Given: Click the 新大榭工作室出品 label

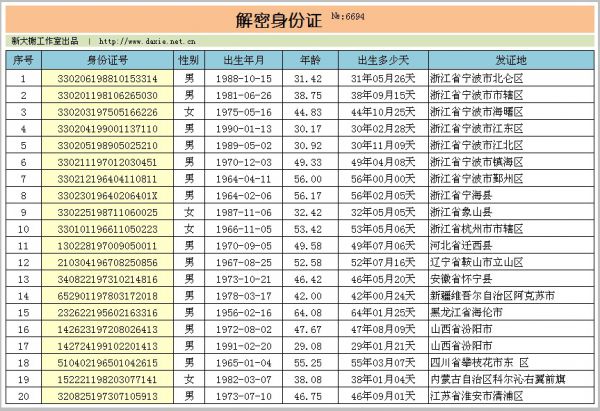Looking at the screenshot, I should pos(44,42).
